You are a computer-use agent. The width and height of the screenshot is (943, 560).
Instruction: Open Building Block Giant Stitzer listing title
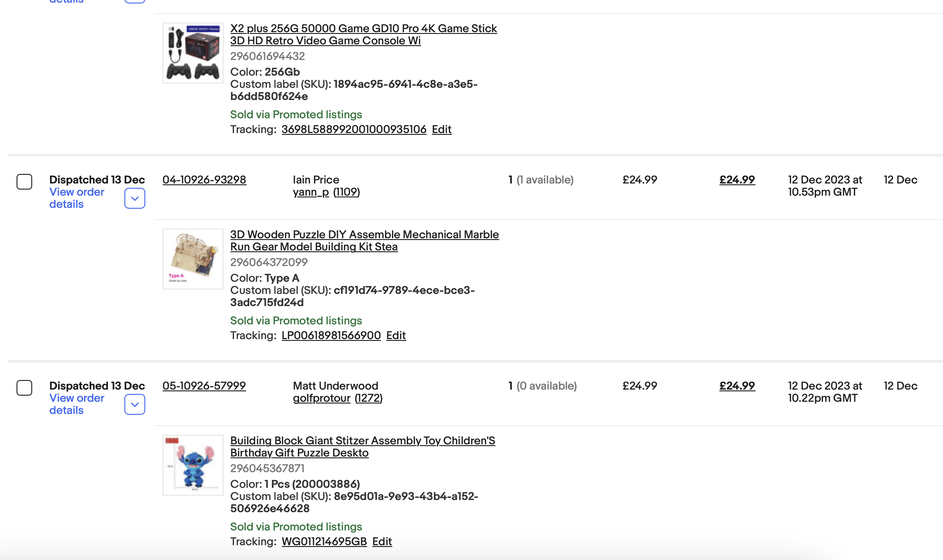[363, 447]
